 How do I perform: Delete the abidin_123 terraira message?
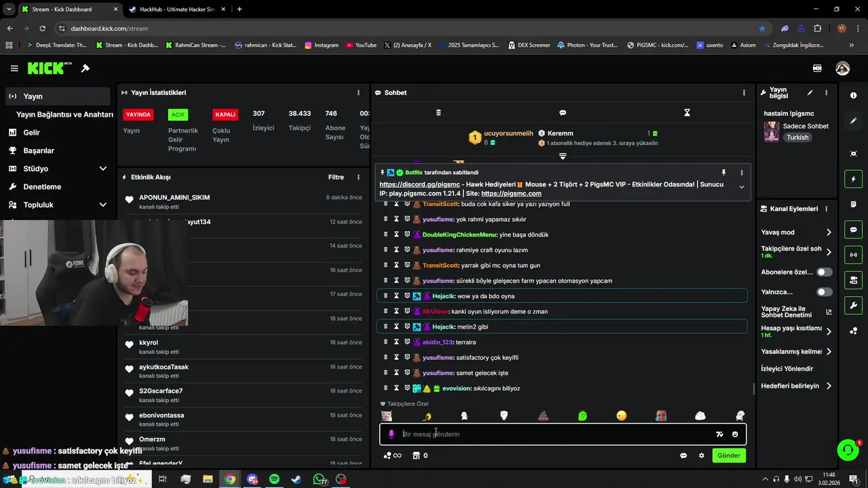tap(386, 342)
